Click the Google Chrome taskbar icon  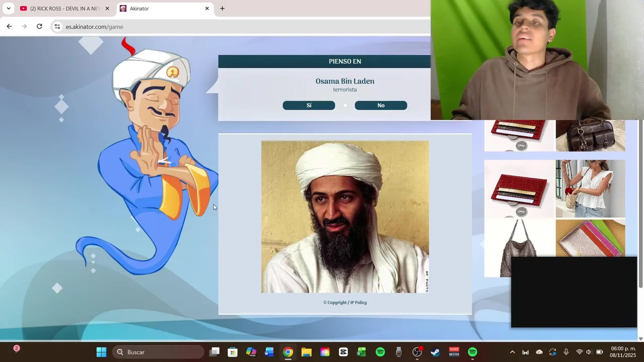tap(288, 352)
